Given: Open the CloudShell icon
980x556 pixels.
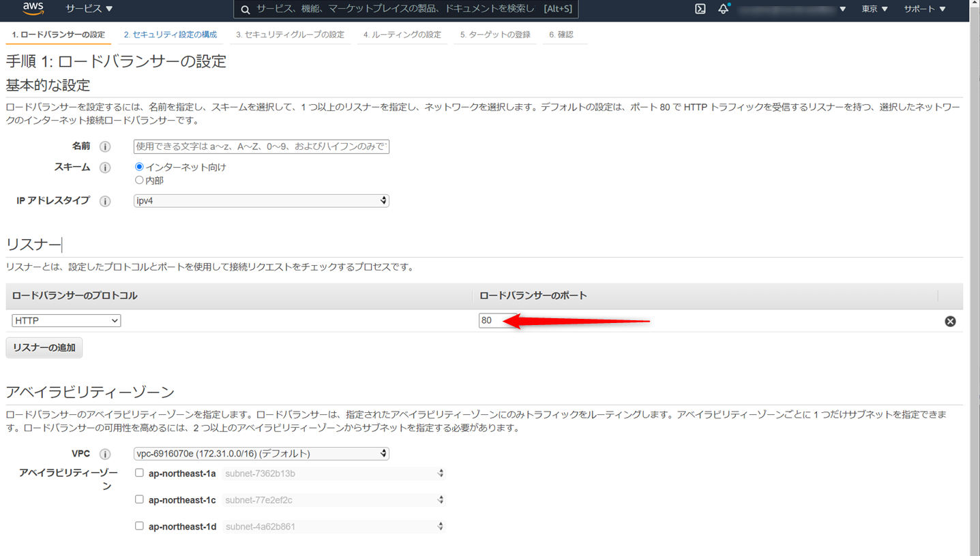Looking at the screenshot, I should click(700, 10).
